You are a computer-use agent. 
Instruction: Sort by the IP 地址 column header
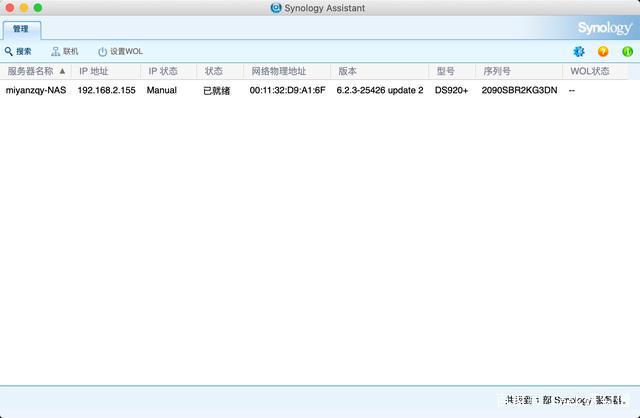[x=106, y=71]
